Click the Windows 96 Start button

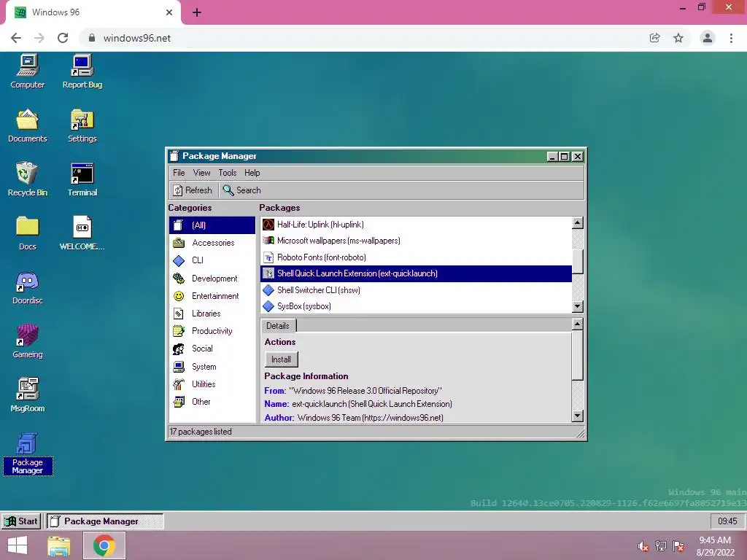21,521
